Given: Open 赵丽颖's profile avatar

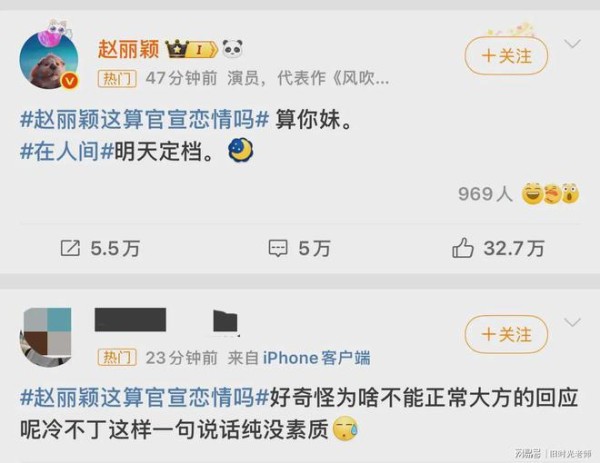Looking at the screenshot, I should pos(49,60).
